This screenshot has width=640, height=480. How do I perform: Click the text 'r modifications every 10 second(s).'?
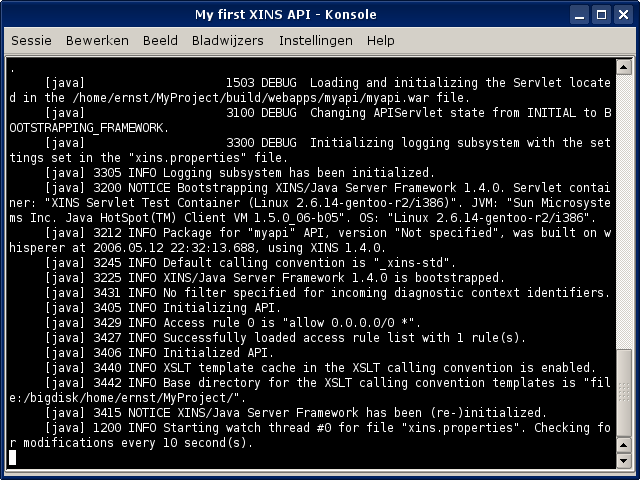(131, 443)
